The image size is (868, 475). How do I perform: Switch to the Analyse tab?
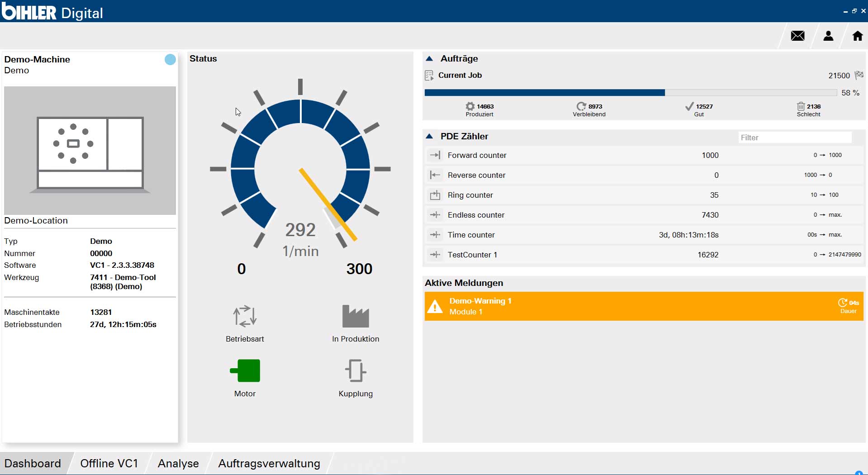pos(178,463)
